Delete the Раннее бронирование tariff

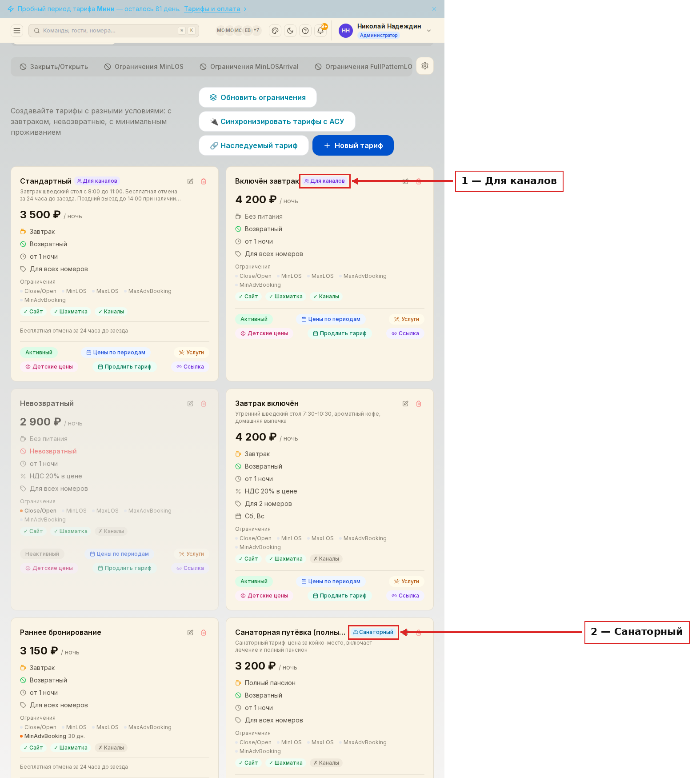[x=204, y=633]
